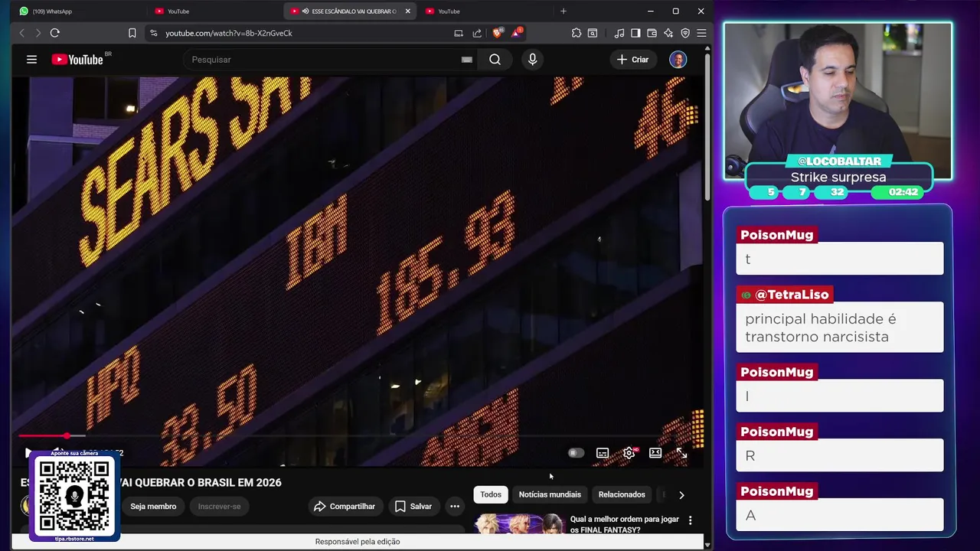Open the YouTube hamburger guide menu
The image size is (980, 551).
31,60
